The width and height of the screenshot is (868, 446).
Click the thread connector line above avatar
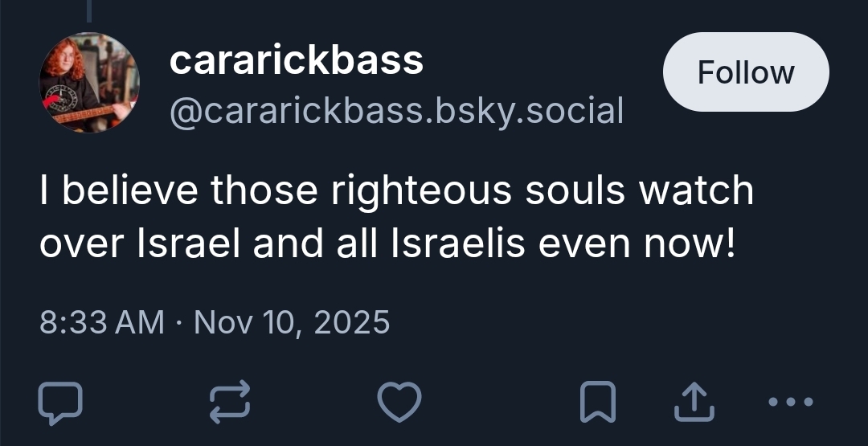[88, 10]
